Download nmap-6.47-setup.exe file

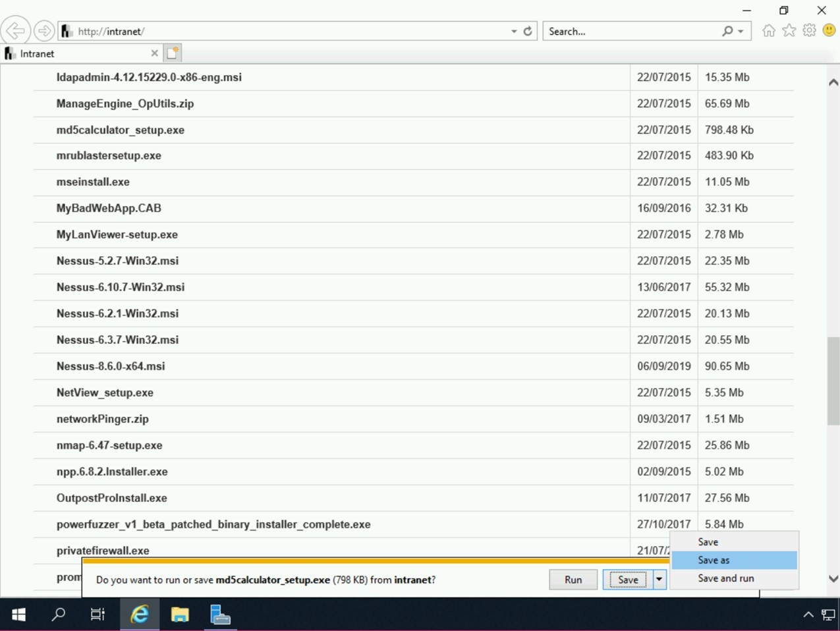click(x=109, y=445)
